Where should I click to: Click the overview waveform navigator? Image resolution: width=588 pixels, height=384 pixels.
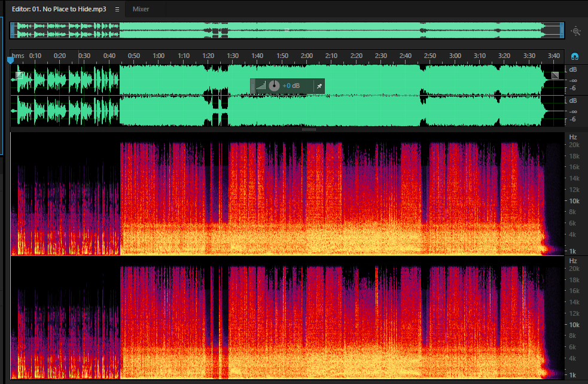287,31
